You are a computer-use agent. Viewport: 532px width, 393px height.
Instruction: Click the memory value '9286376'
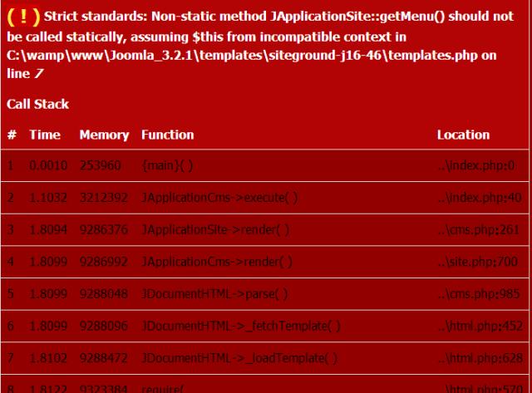pyautogui.click(x=104, y=229)
